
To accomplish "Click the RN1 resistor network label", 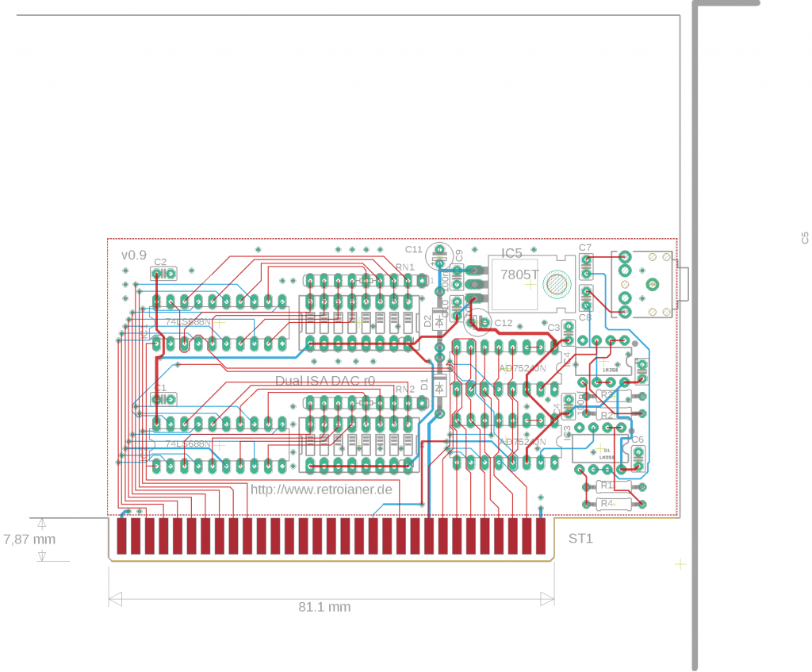I will click(x=405, y=267).
